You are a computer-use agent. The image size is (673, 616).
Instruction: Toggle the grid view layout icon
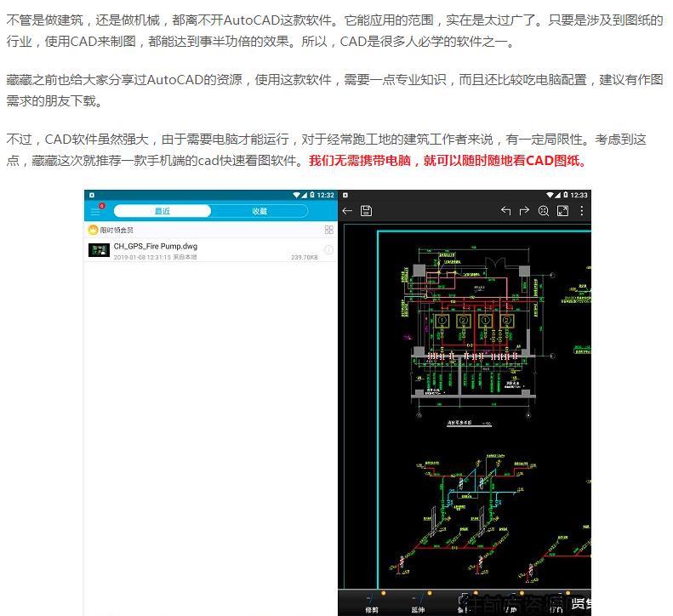(x=328, y=230)
